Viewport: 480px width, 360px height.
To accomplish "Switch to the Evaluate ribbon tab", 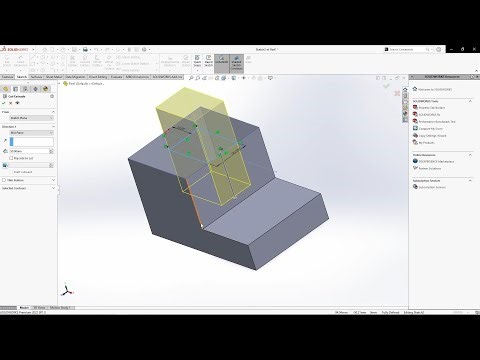I will pyautogui.click(x=116, y=77).
